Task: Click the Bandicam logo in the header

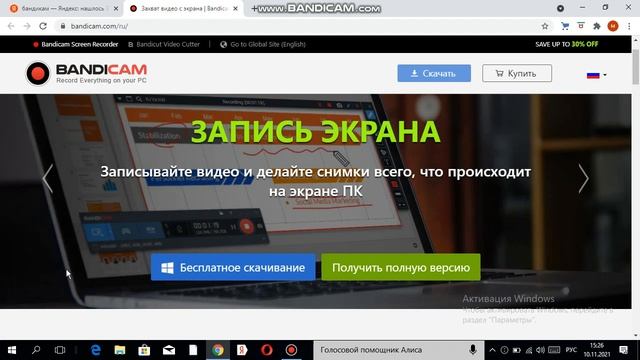Action: tap(86, 73)
